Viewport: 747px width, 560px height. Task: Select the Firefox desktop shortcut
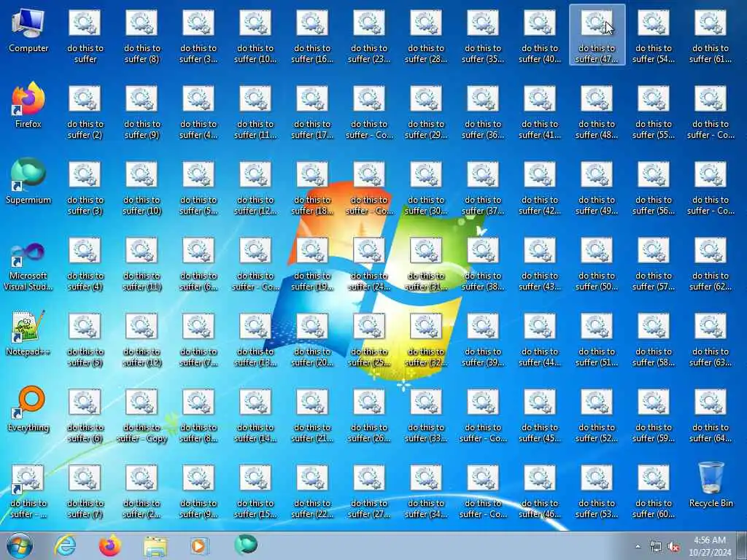[x=28, y=106]
